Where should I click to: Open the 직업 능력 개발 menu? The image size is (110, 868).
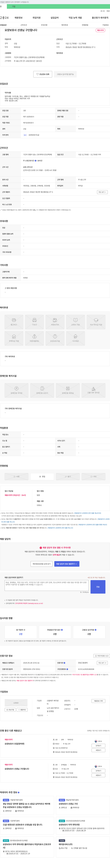pos(75,18)
